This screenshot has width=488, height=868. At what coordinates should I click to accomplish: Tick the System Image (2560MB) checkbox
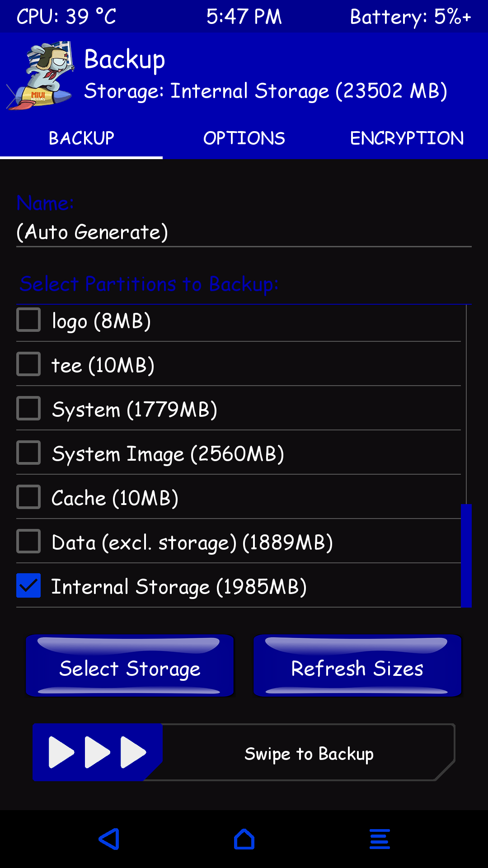pyautogui.click(x=28, y=453)
